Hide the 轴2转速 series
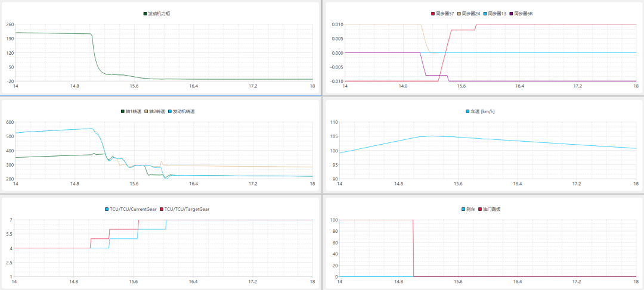This screenshot has width=644, height=290. point(155,111)
